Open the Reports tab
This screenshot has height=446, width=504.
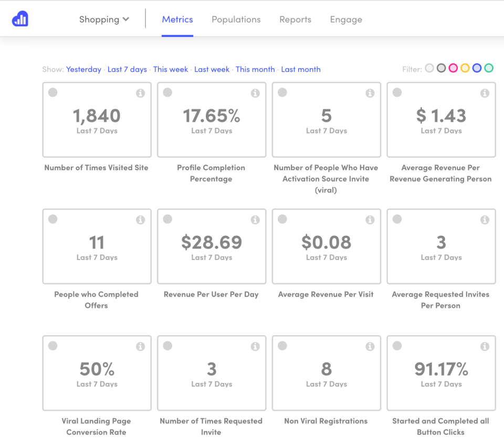[x=295, y=19]
